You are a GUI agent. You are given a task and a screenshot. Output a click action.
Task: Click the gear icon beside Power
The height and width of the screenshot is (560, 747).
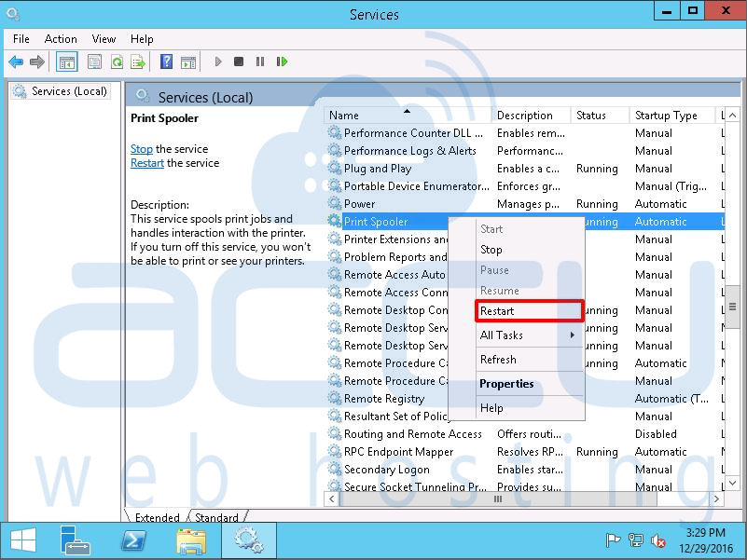(x=335, y=203)
